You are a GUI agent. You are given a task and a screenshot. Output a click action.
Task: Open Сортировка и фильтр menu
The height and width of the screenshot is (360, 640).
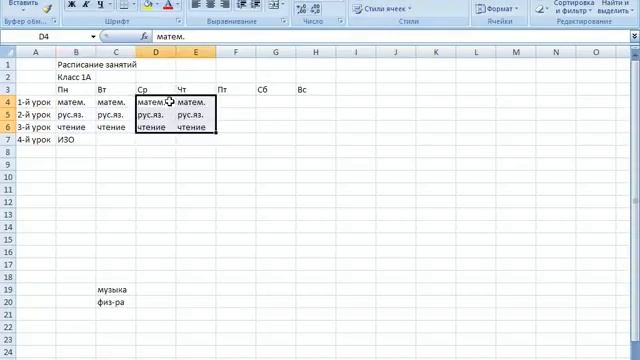573,7
